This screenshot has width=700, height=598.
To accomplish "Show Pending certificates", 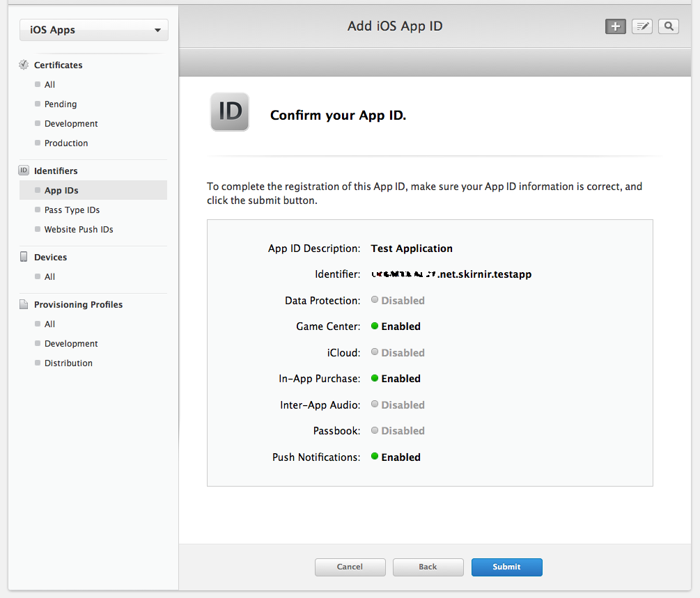I will [x=61, y=104].
